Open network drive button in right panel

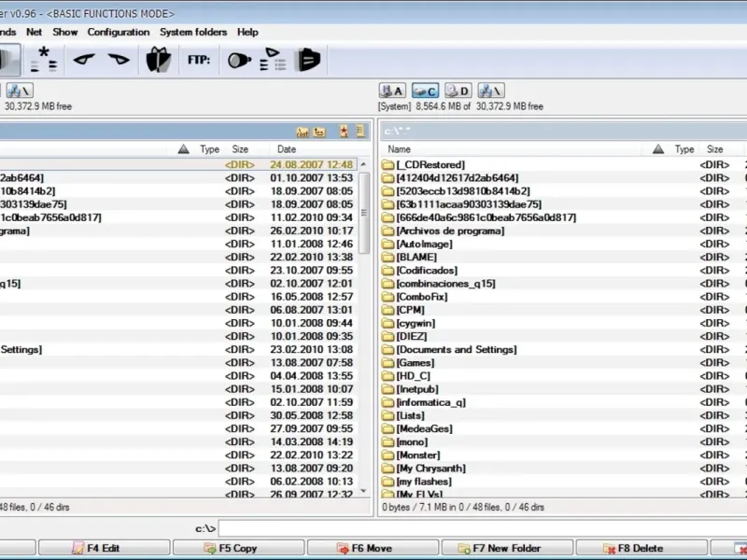[x=490, y=91]
